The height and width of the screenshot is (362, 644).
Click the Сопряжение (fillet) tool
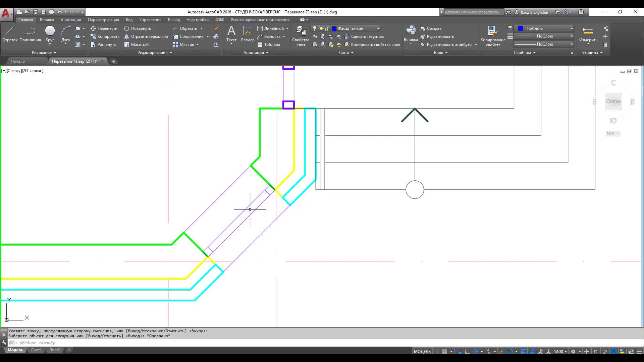tap(188, 37)
